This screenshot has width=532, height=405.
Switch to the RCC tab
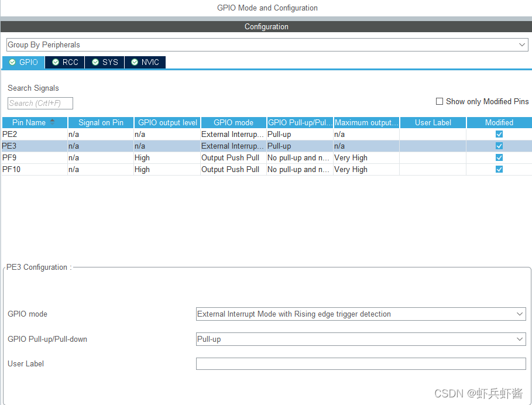point(64,62)
